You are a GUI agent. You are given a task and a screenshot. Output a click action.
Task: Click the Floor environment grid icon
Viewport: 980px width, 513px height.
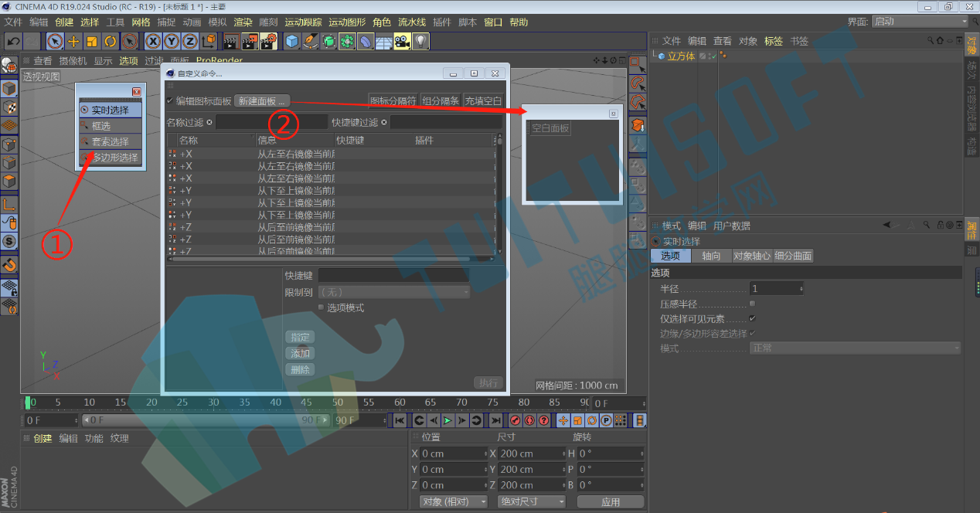pos(384,41)
